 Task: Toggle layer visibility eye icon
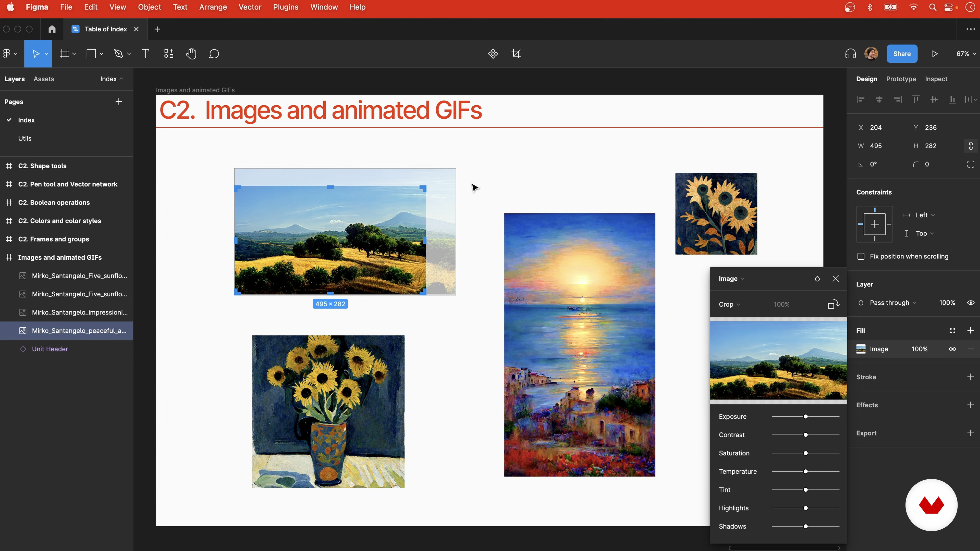coord(971,303)
